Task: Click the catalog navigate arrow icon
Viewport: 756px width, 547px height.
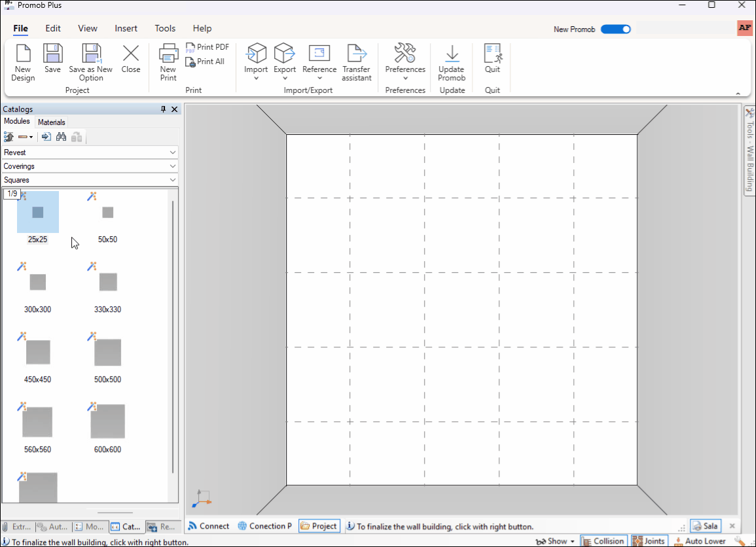Action: coord(46,137)
